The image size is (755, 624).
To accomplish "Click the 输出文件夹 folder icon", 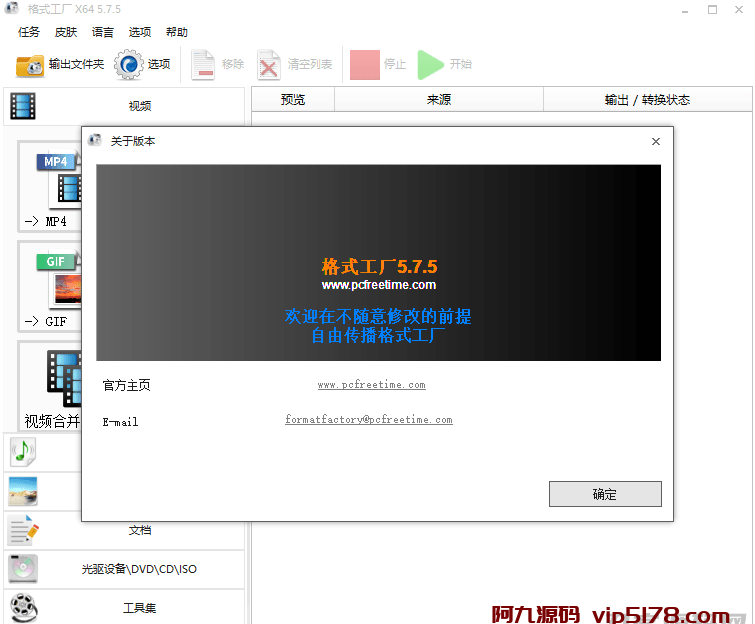I will (30, 65).
